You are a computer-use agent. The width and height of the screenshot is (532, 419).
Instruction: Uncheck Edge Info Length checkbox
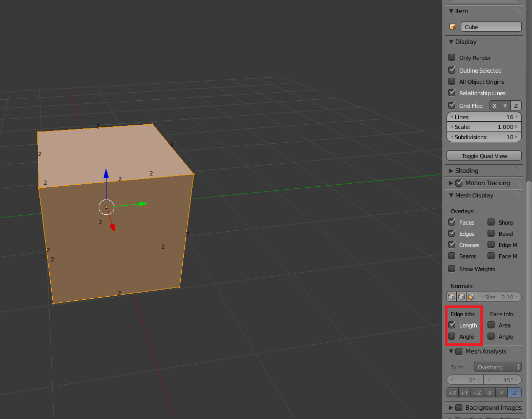[x=452, y=325]
